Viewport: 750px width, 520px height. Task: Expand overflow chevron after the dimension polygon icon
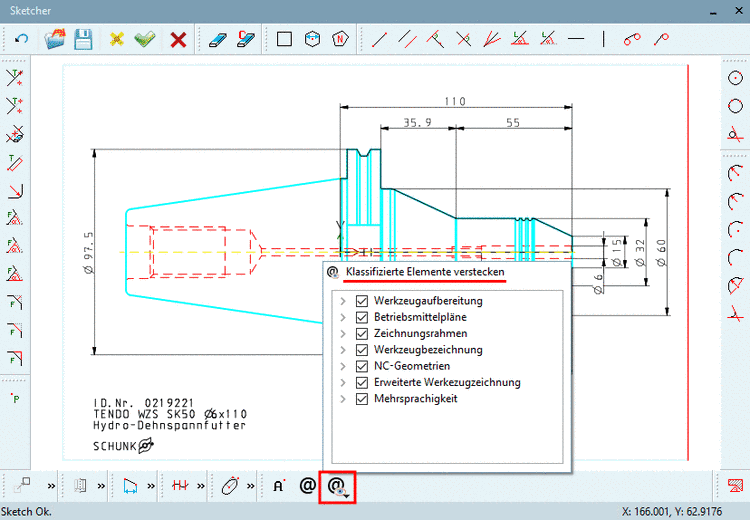coord(151,486)
